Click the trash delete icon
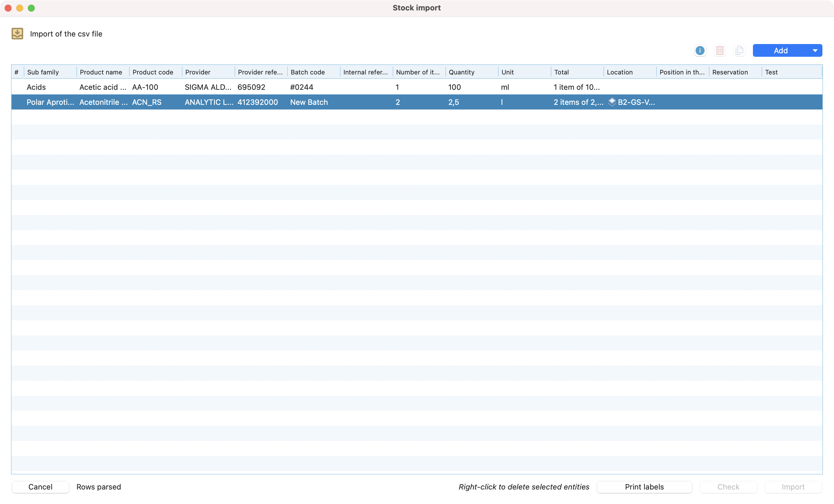The height and width of the screenshot is (504, 834). coord(720,51)
